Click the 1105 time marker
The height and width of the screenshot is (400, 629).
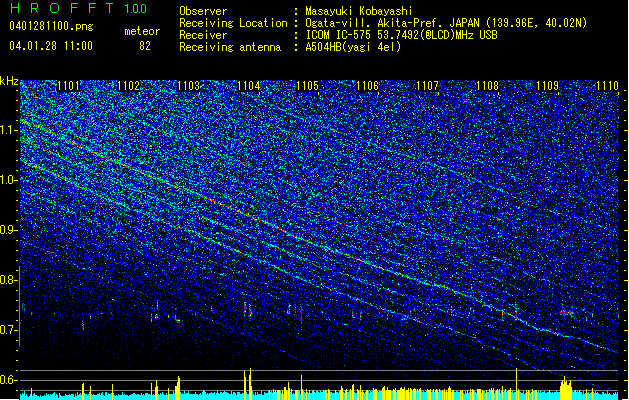coord(308,86)
